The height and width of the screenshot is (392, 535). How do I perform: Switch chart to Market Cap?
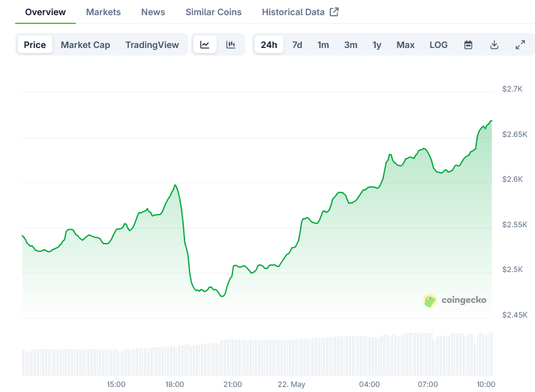click(85, 45)
